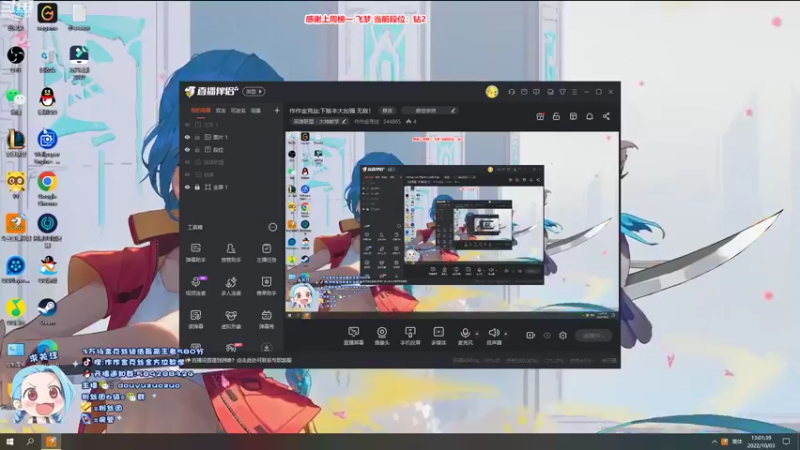This screenshot has height=450, width=800.
Task: Open the 读弹幕 tool
Action: 195,319
